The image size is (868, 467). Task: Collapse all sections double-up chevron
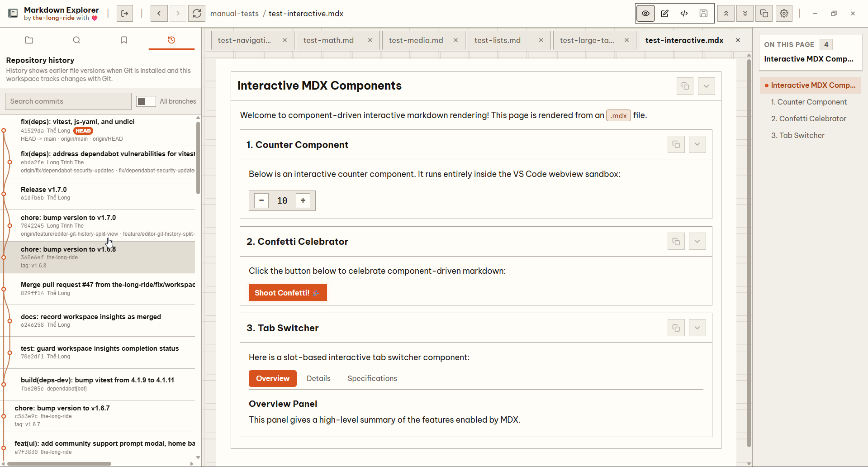(726, 14)
